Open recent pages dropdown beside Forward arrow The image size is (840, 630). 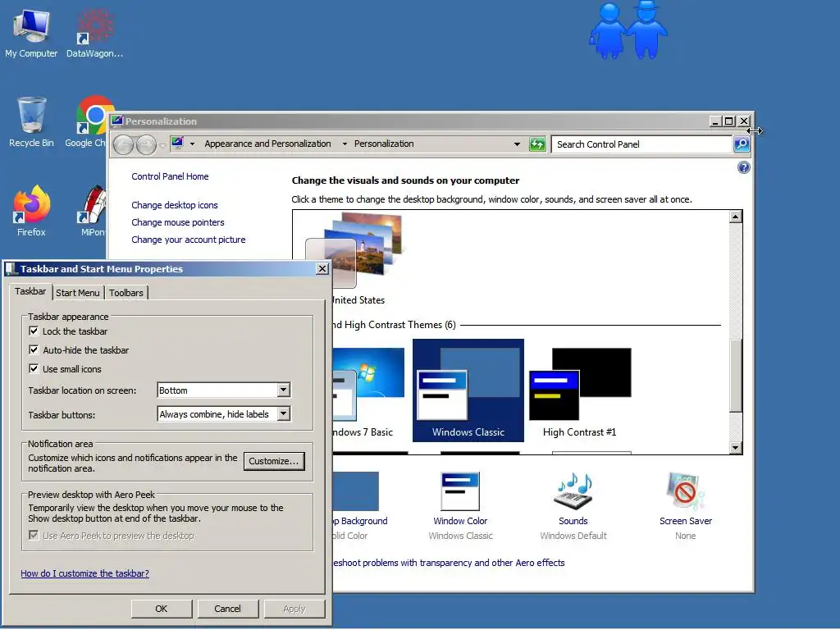pyautogui.click(x=162, y=145)
